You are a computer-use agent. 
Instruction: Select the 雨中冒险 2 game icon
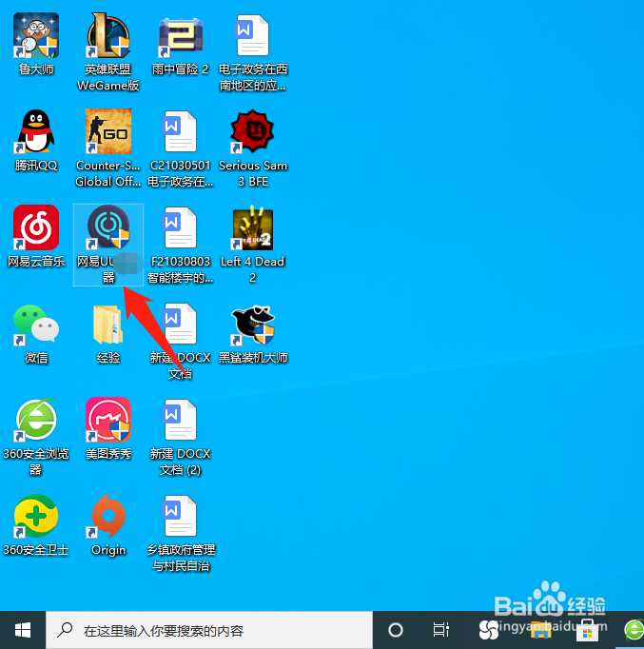click(x=181, y=35)
